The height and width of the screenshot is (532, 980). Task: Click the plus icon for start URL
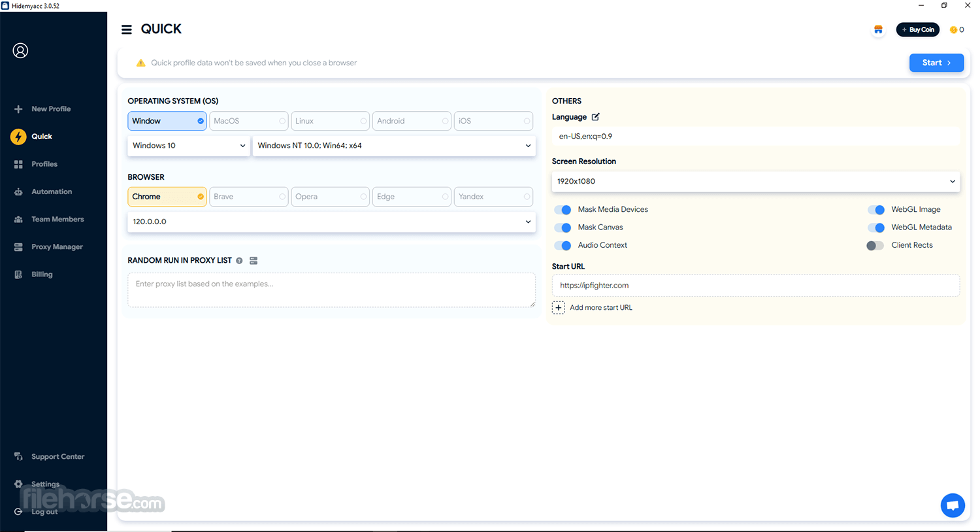coord(558,308)
